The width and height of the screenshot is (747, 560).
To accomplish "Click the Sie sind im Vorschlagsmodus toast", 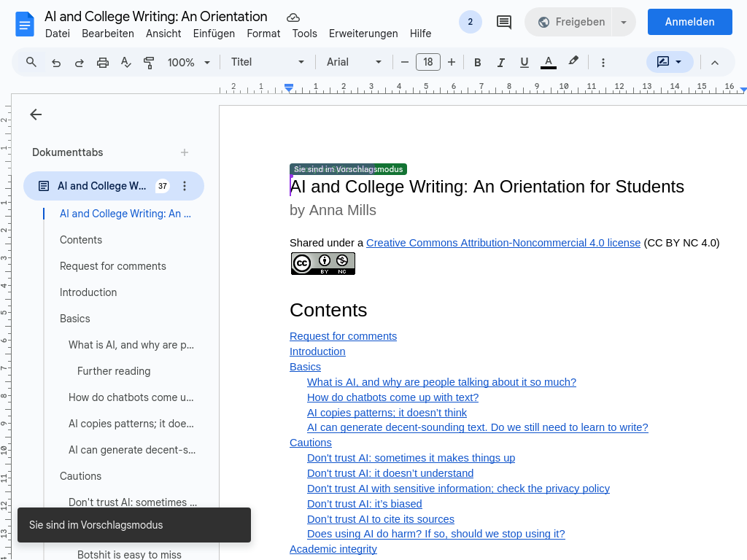I will click(134, 525).
